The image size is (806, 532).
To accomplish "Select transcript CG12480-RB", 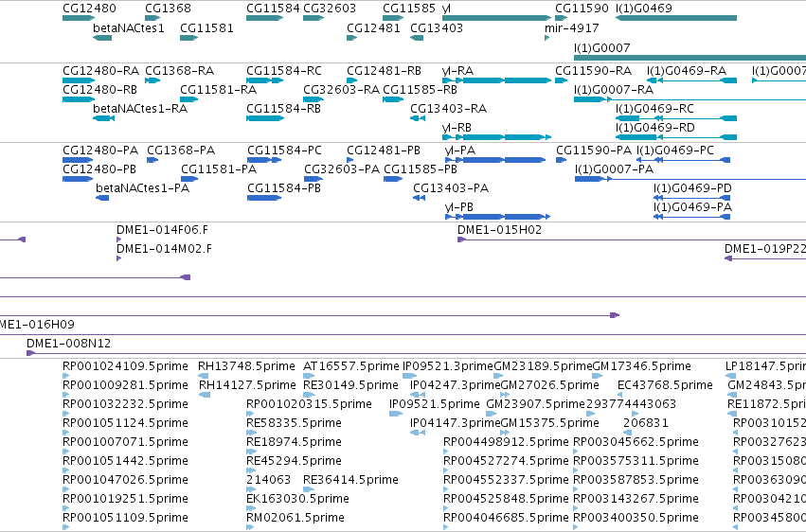I will click(x=79, y=99).
